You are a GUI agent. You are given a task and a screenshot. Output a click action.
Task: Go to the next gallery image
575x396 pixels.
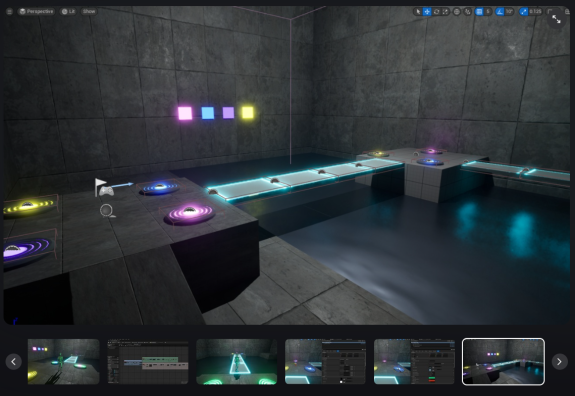click(560, 362)
